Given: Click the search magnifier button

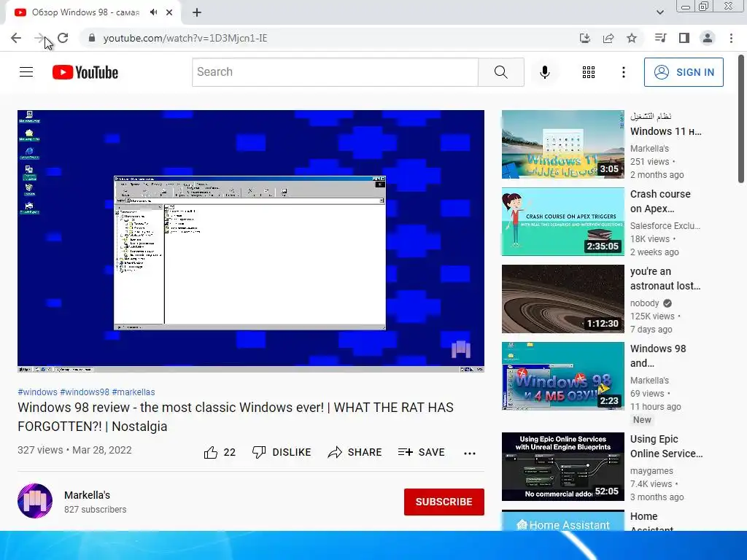Looking at the screenshot, I should [500, 72].
